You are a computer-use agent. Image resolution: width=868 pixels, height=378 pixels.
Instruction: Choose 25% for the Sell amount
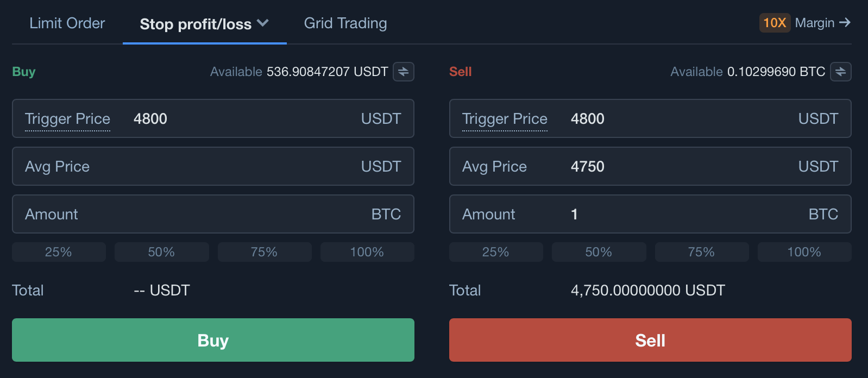pyautogui.click(x=496, y=252)
